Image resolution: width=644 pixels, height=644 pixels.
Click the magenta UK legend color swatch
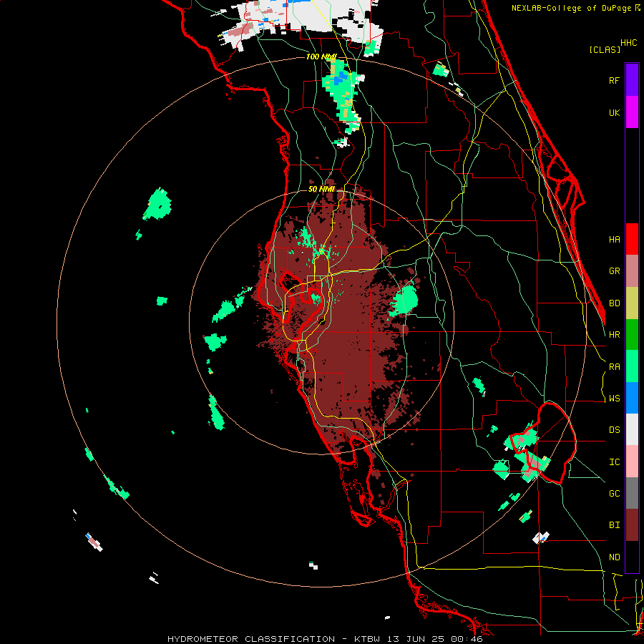click(632, 112)
